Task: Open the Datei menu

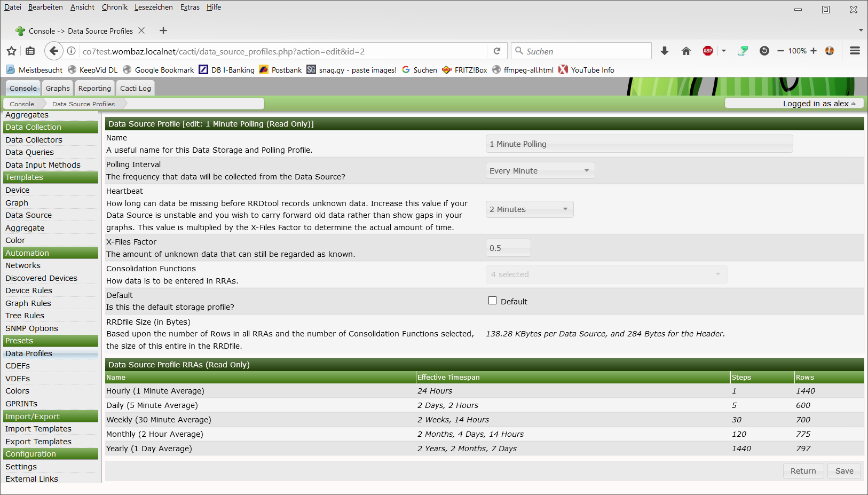Action: (x=13, y=7)
